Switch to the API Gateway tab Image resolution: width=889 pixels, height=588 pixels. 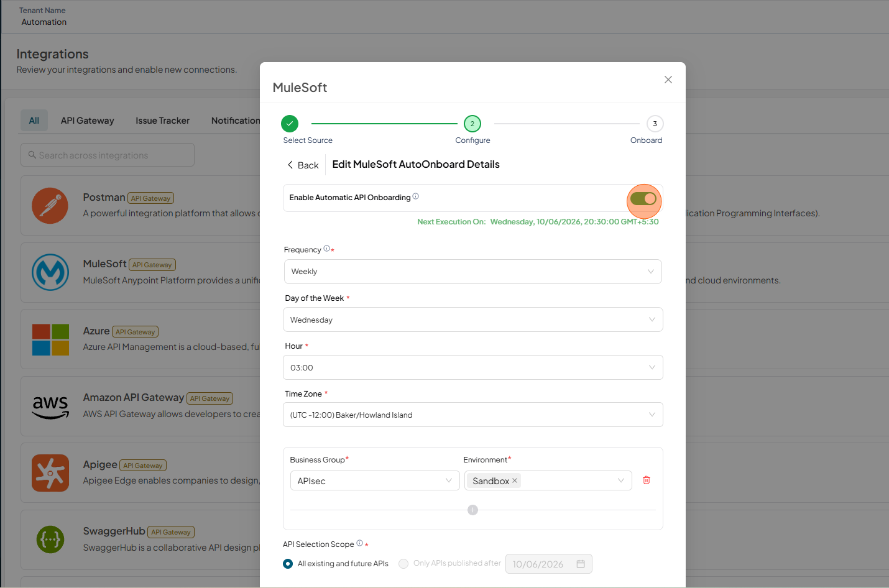point(88,121)
